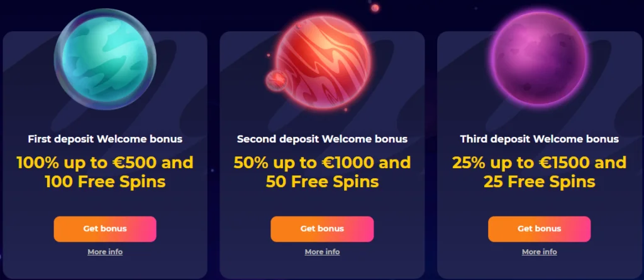The width and height of the screenshot is (644, 280).
Task: Open More info for third deposit bonus
Action: [539, 252]
